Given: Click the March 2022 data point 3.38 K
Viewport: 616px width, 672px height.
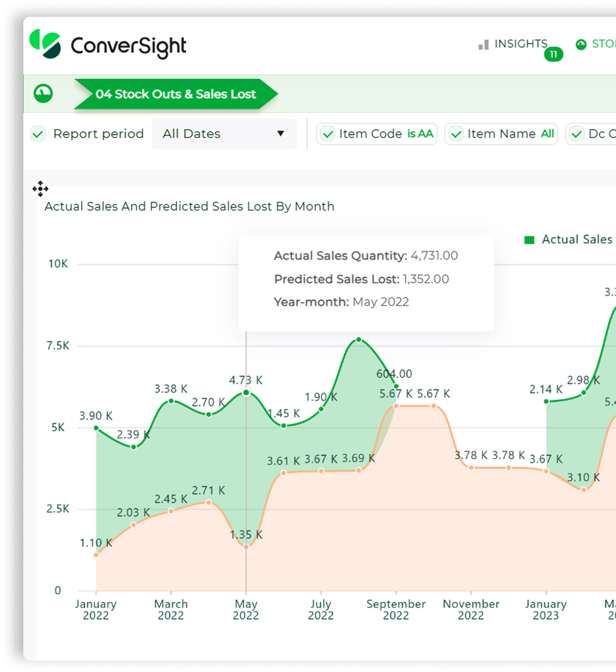Looking at the screenshot, I should tap(171, 401).
